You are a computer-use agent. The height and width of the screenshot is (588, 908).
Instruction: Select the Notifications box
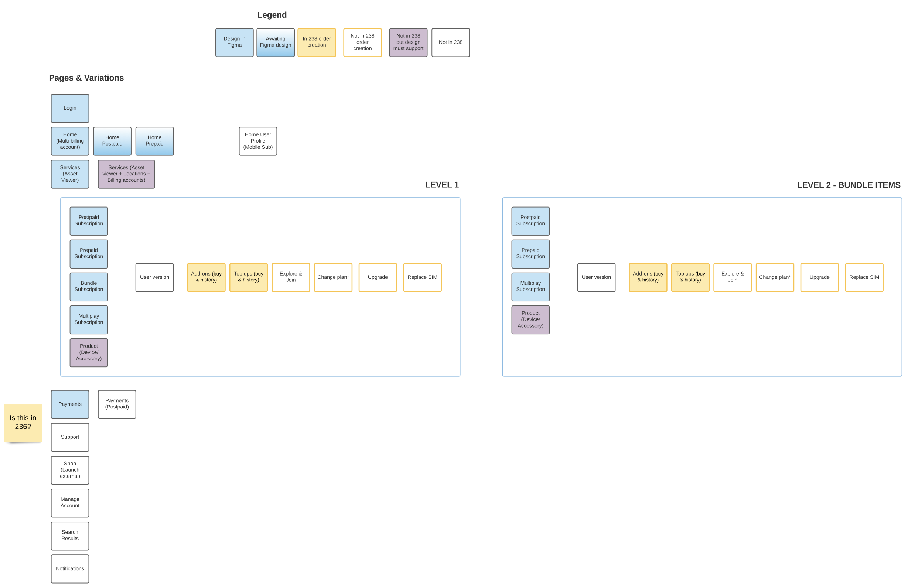click(x=70, y=568)
